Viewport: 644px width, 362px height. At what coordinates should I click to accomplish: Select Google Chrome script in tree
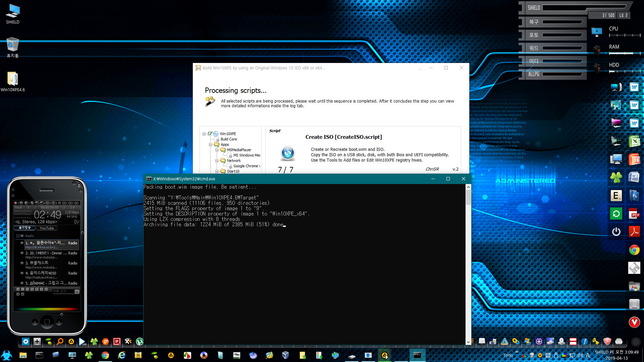click(247, 166)
